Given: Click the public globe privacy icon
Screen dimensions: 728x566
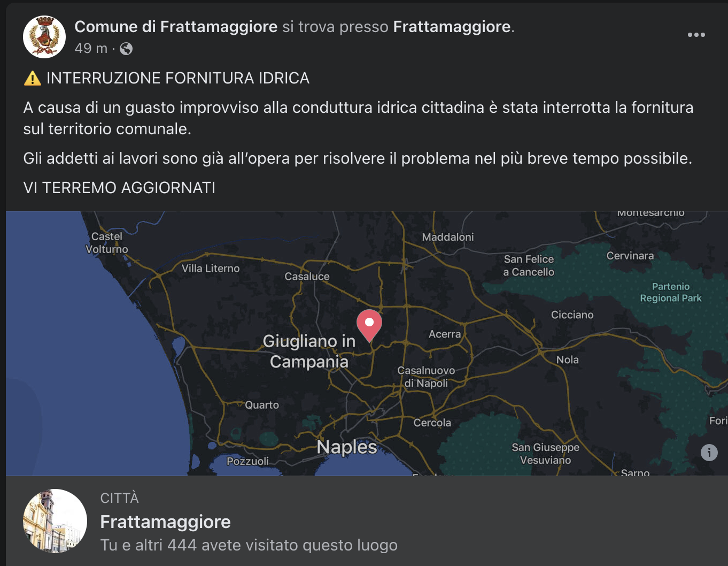Looking at the screenshot, I should 126,49.
